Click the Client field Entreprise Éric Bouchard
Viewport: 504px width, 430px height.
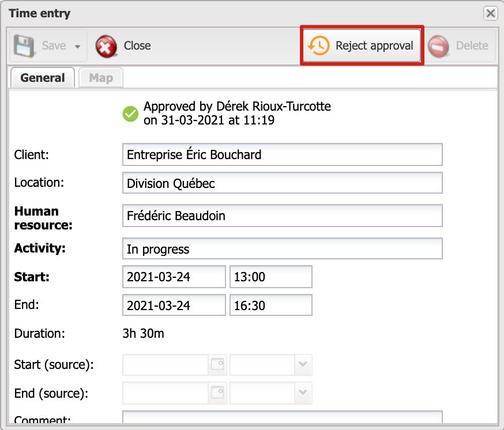coord(282,154)
